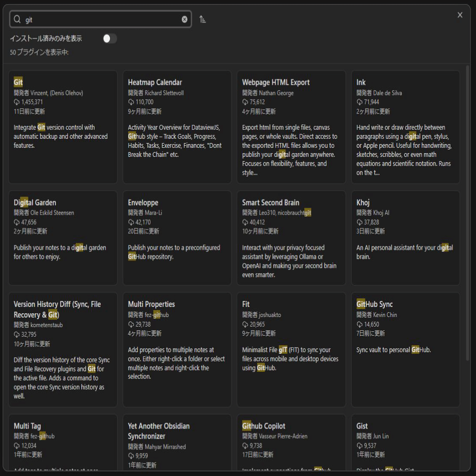Click the search magnifier icon

pos(17,19)
